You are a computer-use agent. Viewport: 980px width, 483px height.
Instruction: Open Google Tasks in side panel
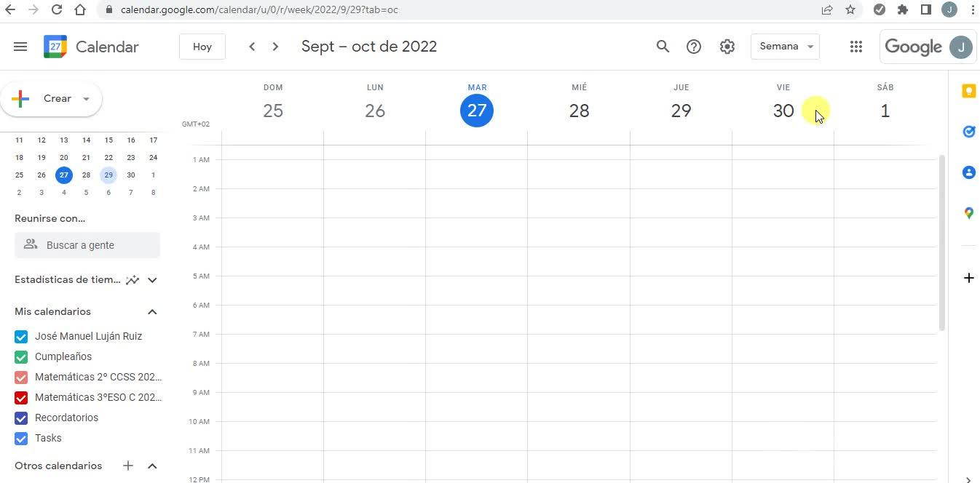968,132
